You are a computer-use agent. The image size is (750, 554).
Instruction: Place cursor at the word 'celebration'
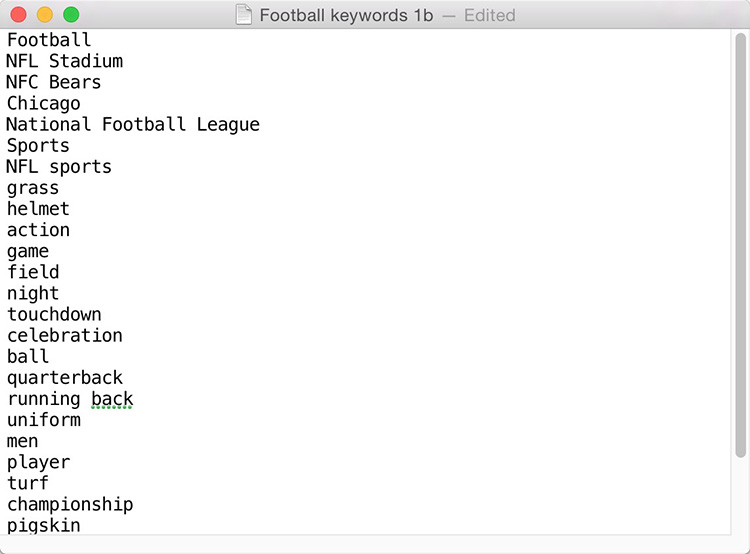click(65, 335)
